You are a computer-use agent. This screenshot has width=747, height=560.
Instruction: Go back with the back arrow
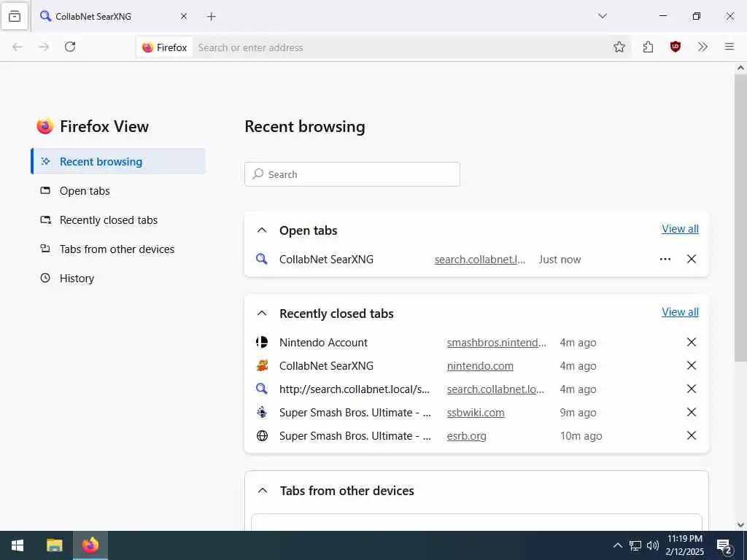18,47
